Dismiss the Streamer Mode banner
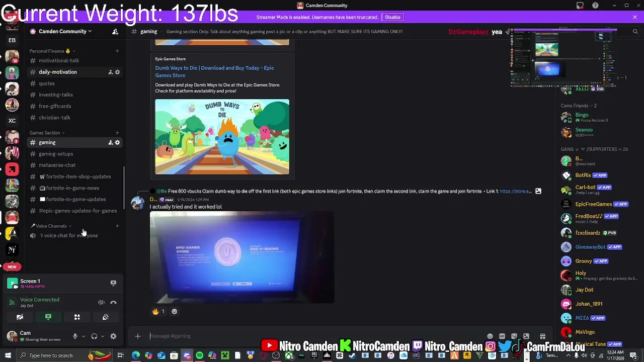644x362 pixels. click(x=635, y=17)
